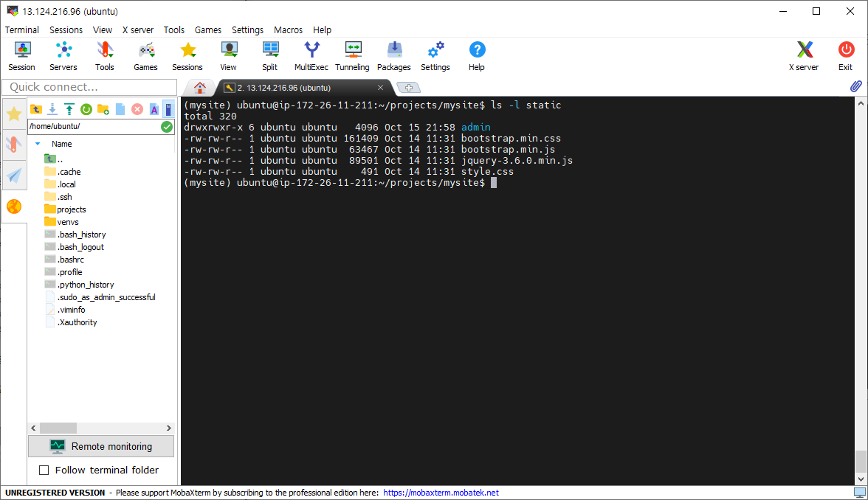The image size is (868, 500).
Task: Click the purple A rename icon
Action: [x=154, y=109]
